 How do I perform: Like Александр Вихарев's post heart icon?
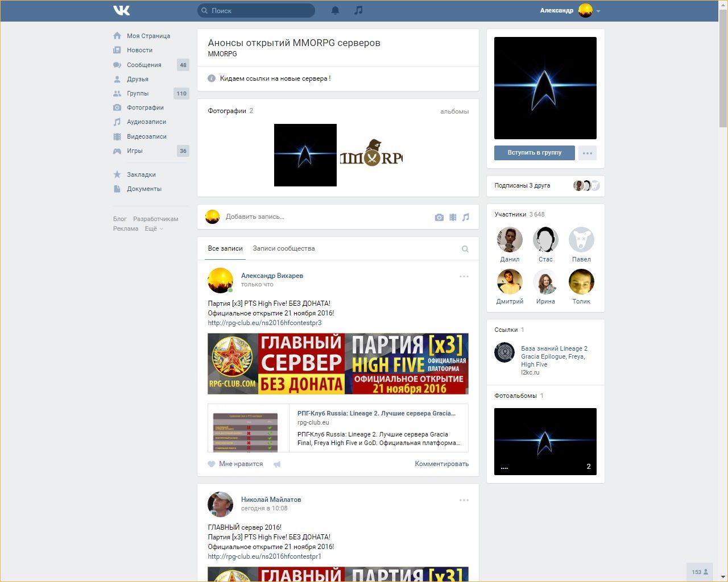pyautogui.click(x=212, y=464)
